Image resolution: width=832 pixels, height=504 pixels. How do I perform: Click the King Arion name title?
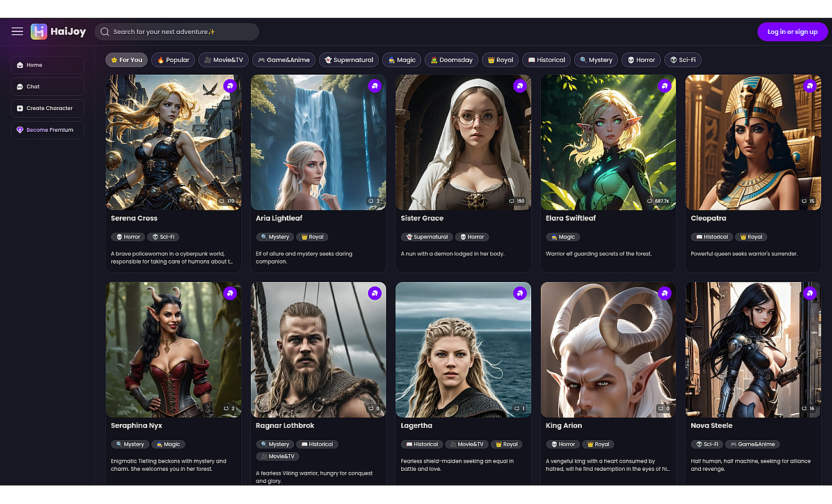(x=564, y=425)
